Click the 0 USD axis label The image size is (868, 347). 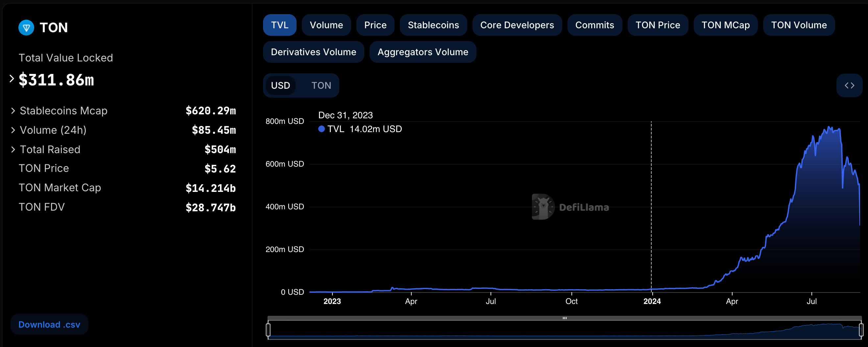coord(292,292)
